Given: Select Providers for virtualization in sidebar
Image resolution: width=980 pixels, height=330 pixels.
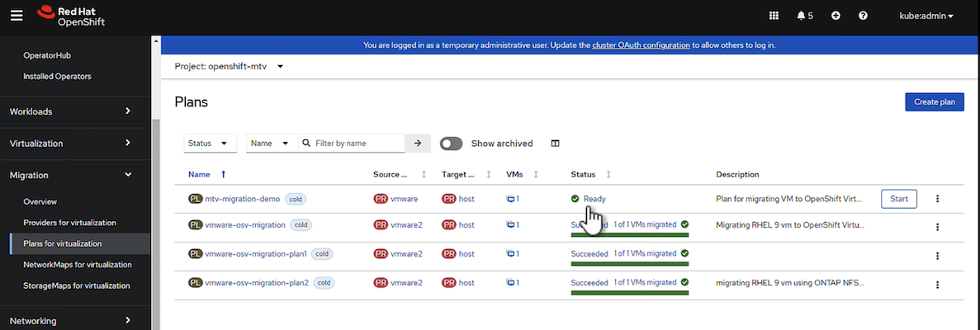Looking at the screenshot, I should pyautogui.click(x=69, y=223).
